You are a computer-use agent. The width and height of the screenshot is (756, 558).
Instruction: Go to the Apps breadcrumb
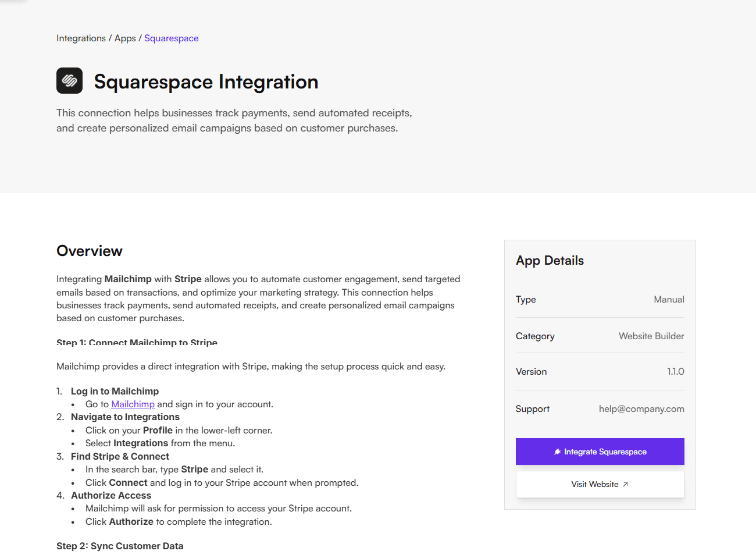click(125, 38)
